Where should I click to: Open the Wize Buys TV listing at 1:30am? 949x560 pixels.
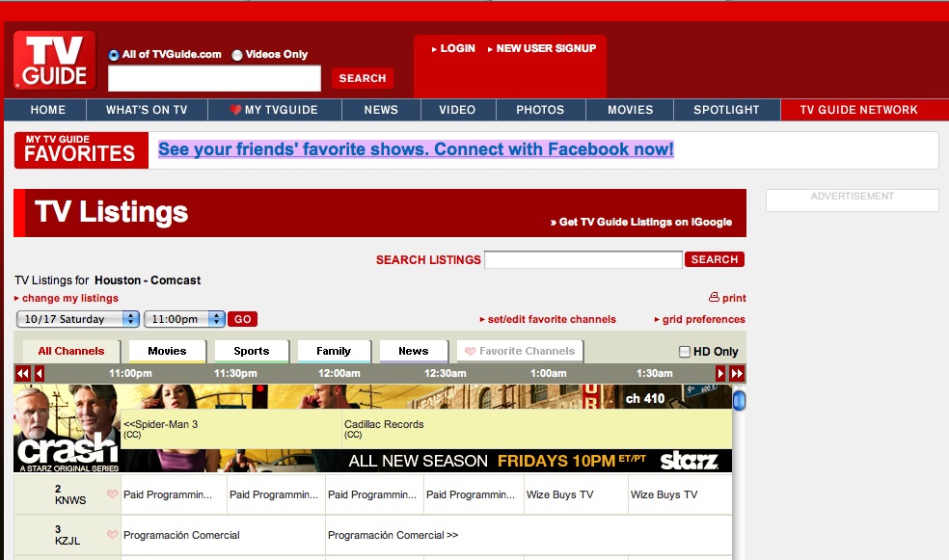pyautogui.click(x=680, y=494)
